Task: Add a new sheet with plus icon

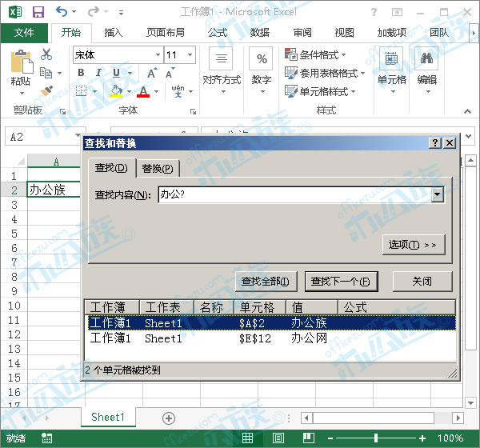Action: click(169, 418)
